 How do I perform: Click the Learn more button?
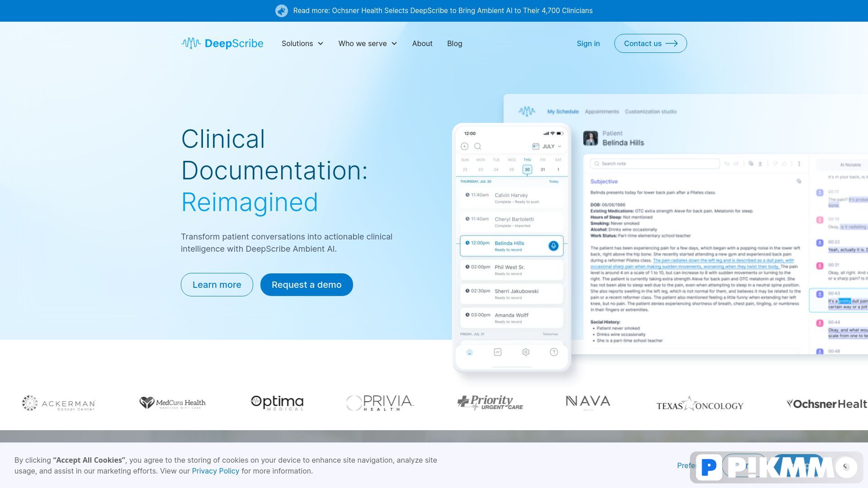coord(217,285)
